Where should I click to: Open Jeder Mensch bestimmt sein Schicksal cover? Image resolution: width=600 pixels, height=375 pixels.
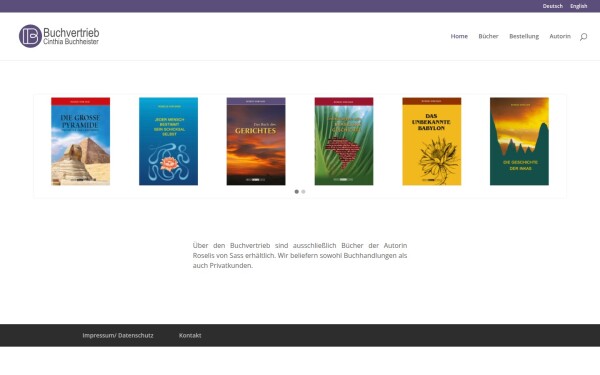click(168, 141)
